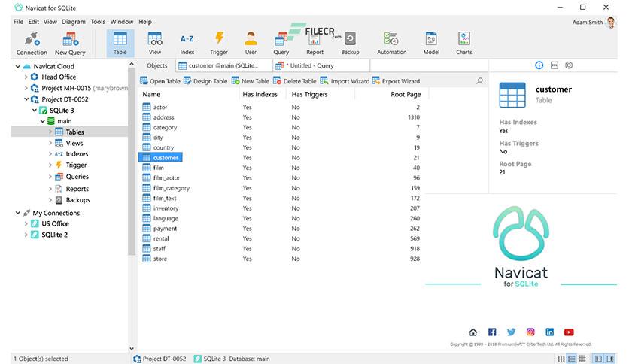Open the Charts toolbar icon
The height and width of the screenshot is (364, 629).
coord(464,44)
